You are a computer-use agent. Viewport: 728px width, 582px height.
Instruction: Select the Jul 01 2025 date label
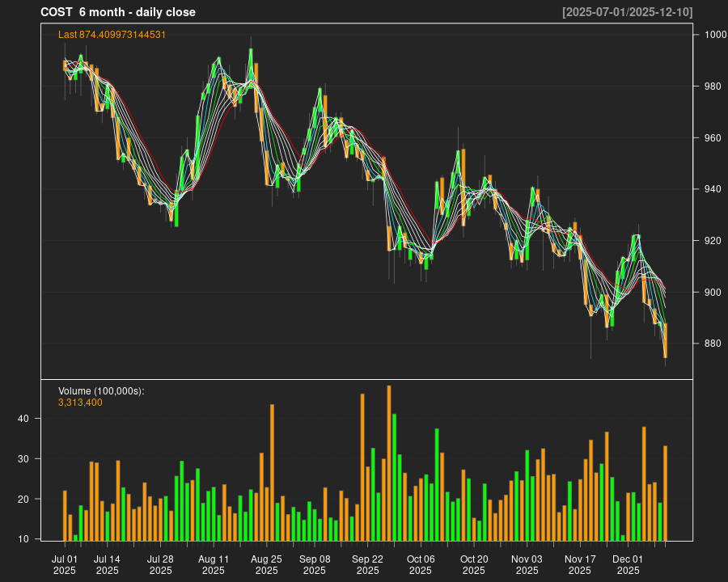pyautogui.click(x=65, y=564)
